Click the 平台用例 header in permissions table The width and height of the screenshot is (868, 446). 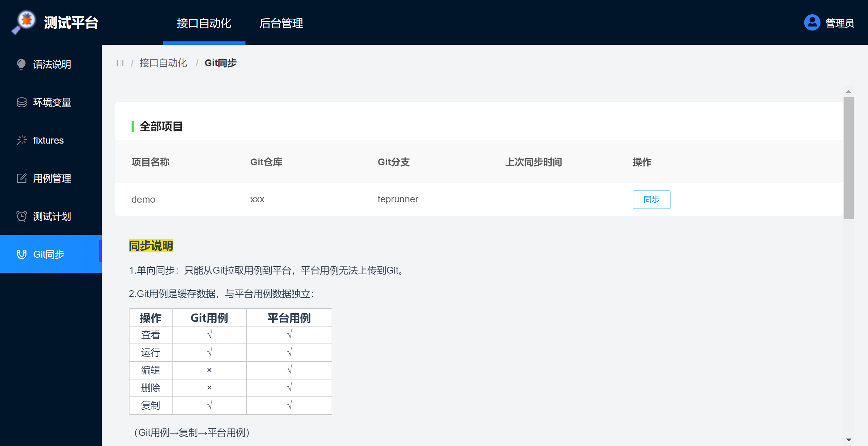pyautogui.click(x=289, y=318)
